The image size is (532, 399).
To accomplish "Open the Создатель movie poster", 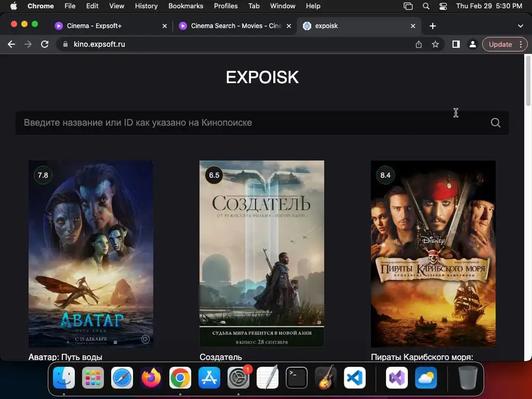I will [262, 254].
